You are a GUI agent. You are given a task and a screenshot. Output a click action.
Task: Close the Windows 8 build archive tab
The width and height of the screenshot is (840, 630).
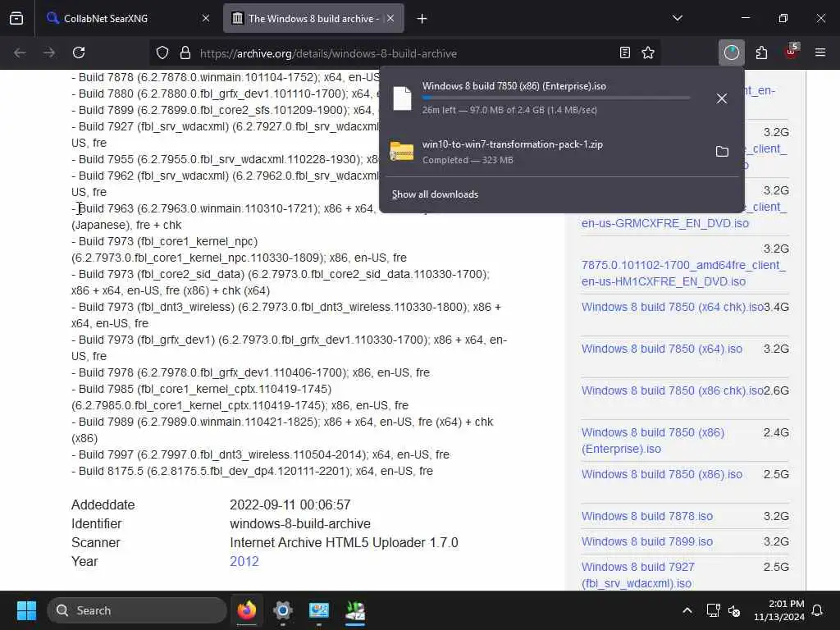click(390, 18)
